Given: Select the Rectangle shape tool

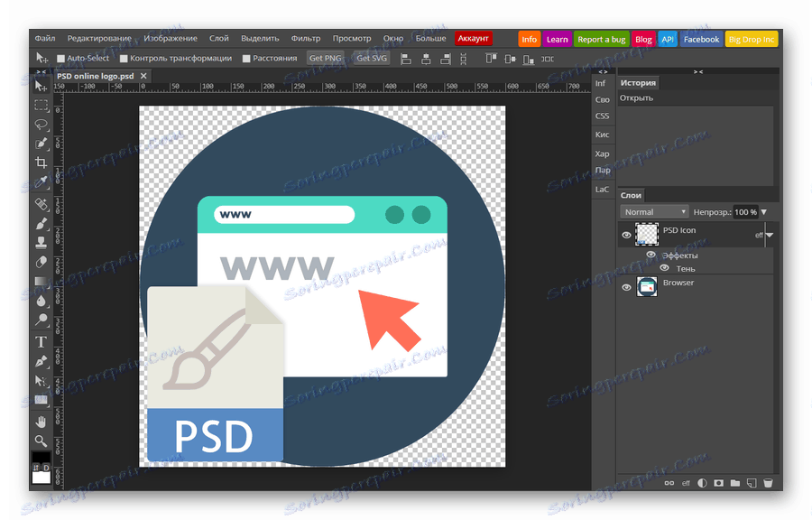Looking at the screenshot, I should click(x=41, y=400).
